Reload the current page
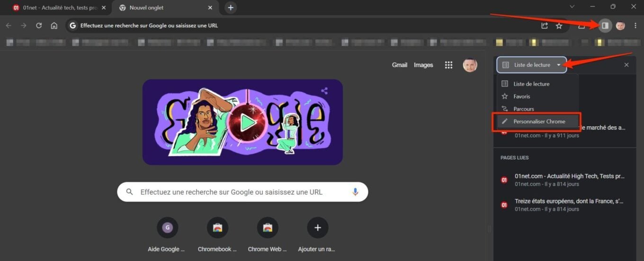 39,26
